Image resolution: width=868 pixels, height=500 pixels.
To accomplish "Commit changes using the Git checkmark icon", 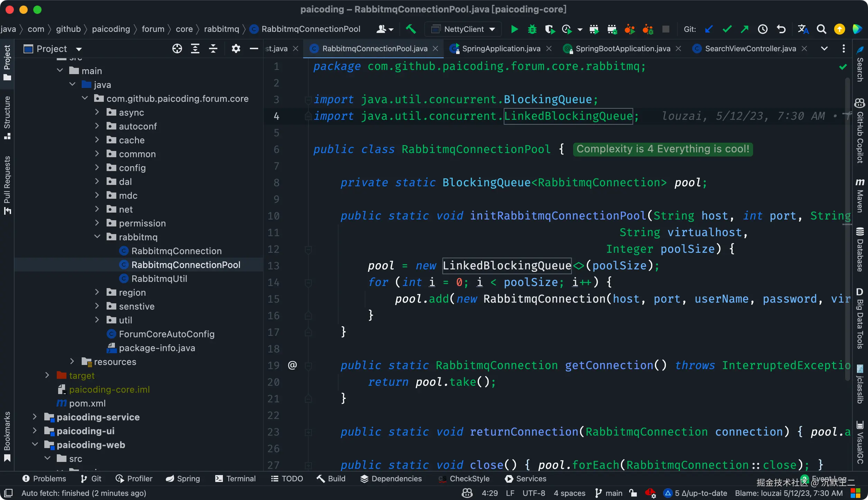I will [x=727, y=29].
